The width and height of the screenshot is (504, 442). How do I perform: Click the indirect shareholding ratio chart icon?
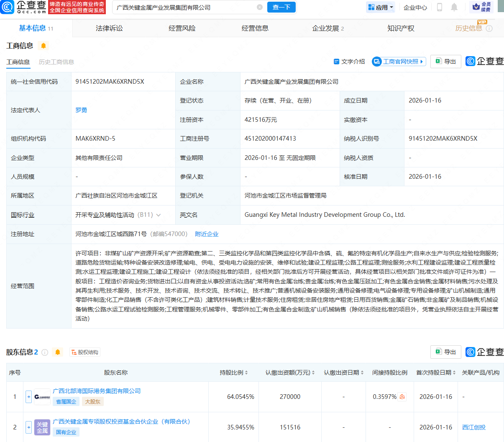tap(402, 397)
